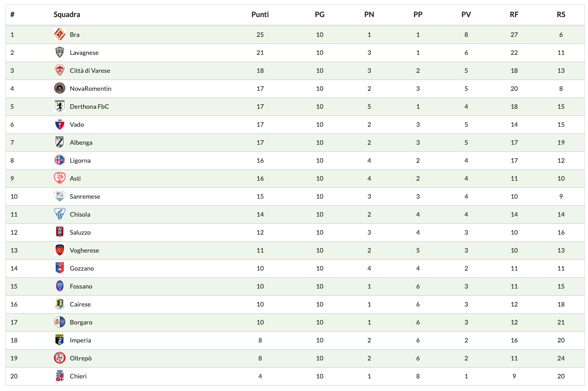The width and height of the screenshot is (588, 391).
Task: Click the NovaRomentin team badge
Action: [60, 89]
